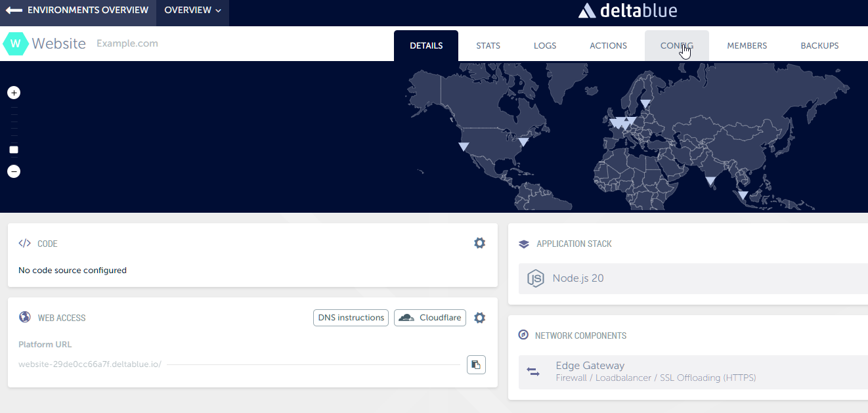868x413 pixels.
Task: Open the Code section settings gear
Action: point(479,243)
